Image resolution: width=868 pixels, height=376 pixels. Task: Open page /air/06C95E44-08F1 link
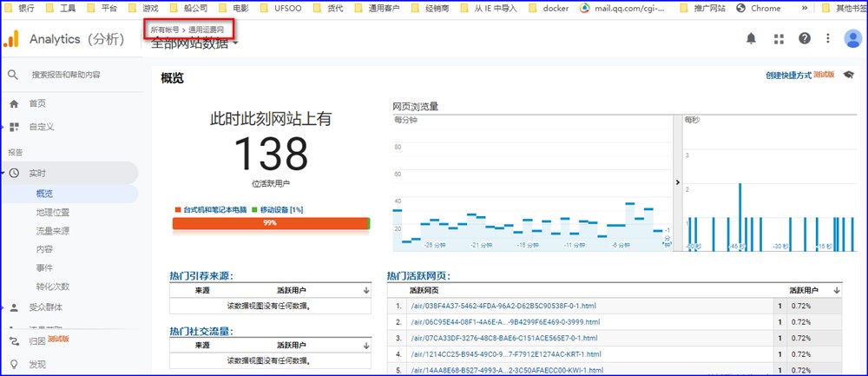(x=505, y=322)
